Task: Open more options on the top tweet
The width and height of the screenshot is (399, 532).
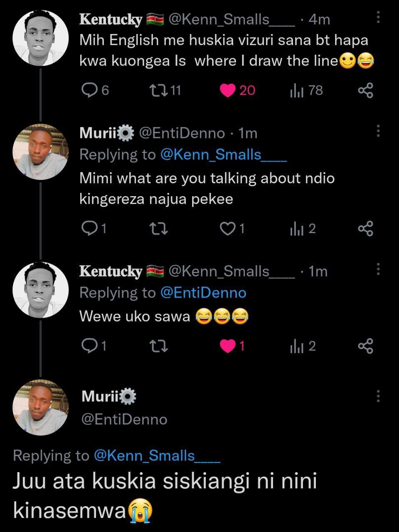Action: click(378, 17)
